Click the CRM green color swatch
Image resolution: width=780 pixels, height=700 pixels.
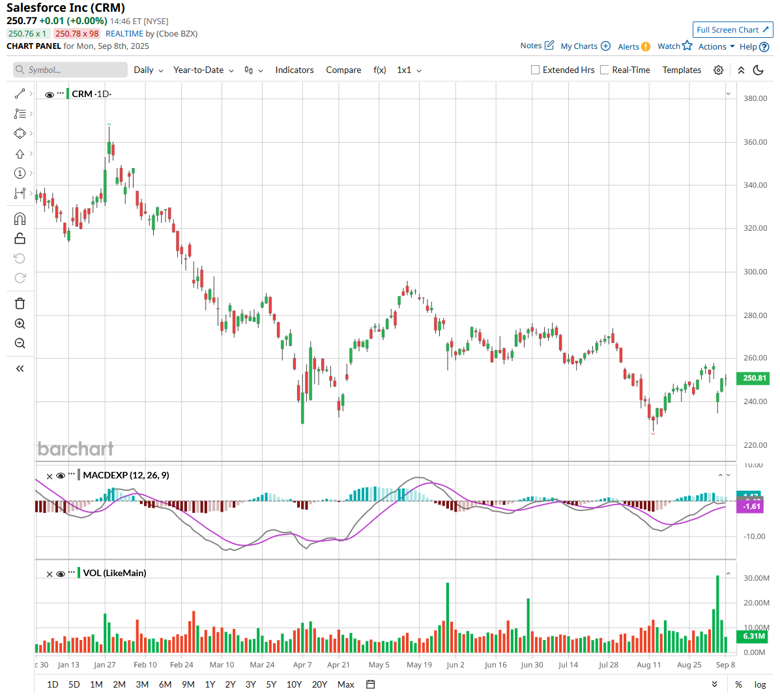click(68, 94)
